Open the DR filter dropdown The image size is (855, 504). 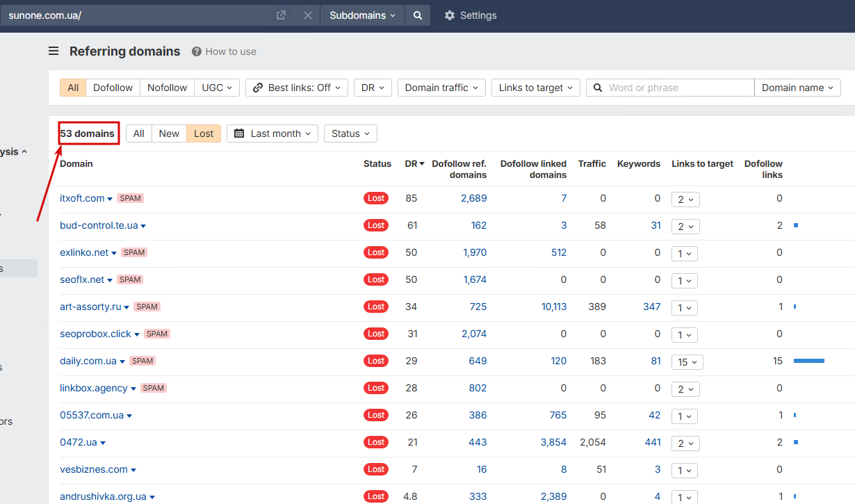pos(373,88)
